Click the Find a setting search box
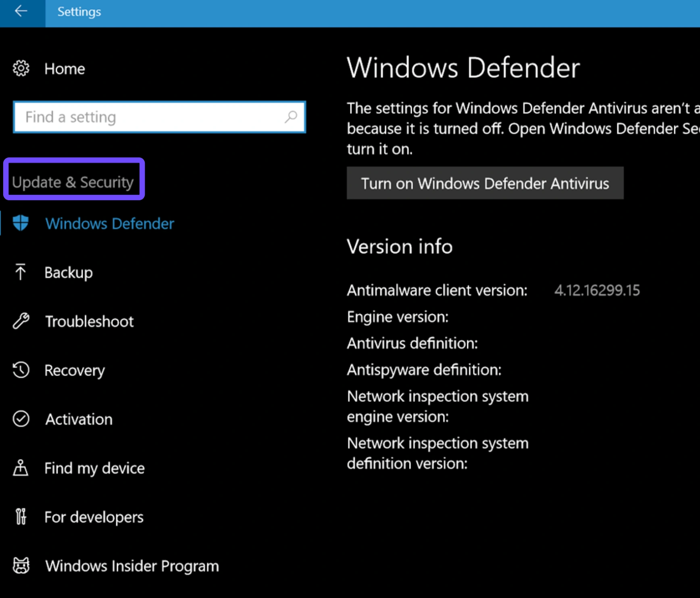The image size is (700, 598). 149,117
